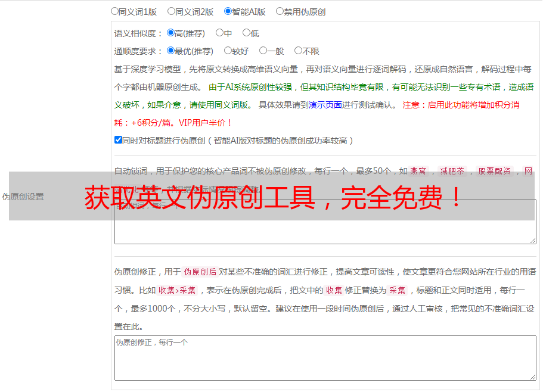The height and width of the screenshot is (392, 543).
Task: Click the 收集>采集 example tag
Action: [177, 290]
